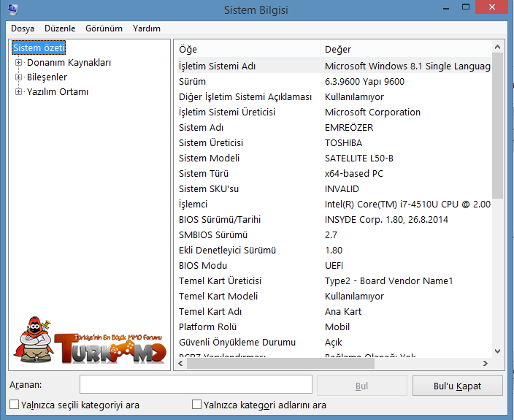Select the SMBIOS Sürümü row
The height and width of the screenshot is (420, 514).
point(333,235)
